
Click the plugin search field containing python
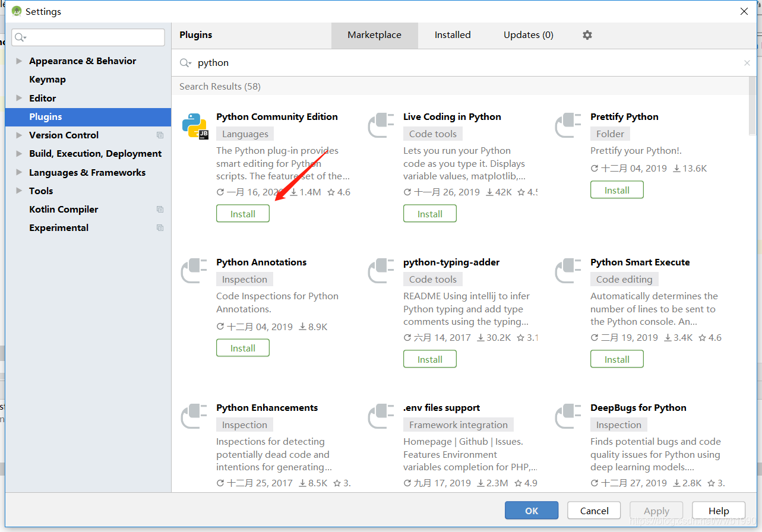(463, 63)
